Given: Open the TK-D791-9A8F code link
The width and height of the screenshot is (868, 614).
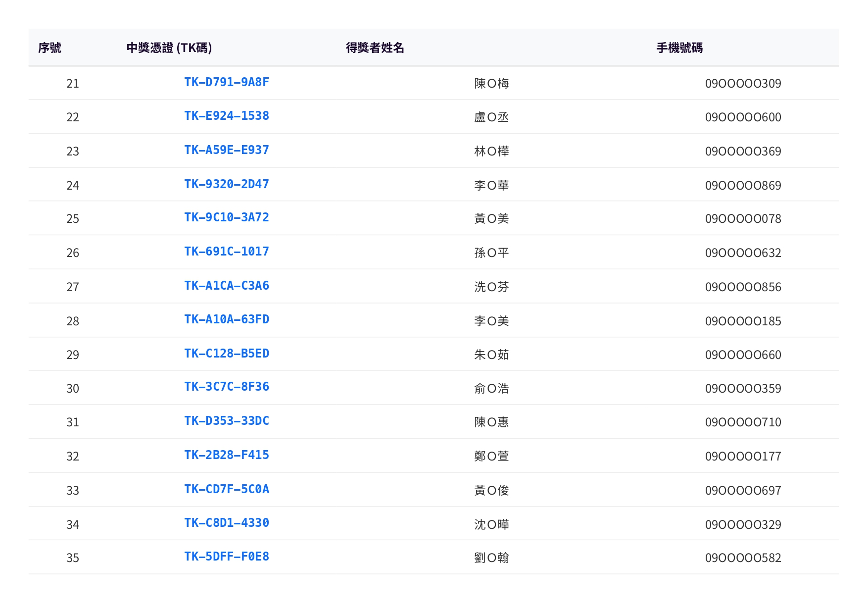Looking at the screenshot, I should point(226,82).
